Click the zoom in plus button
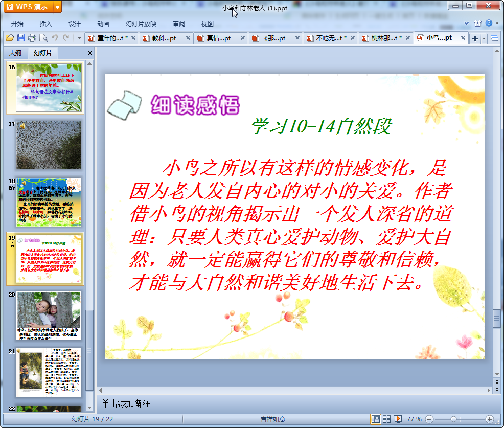Image resolution: width=504 pixels, height=428 pixels. coord(489,419)
